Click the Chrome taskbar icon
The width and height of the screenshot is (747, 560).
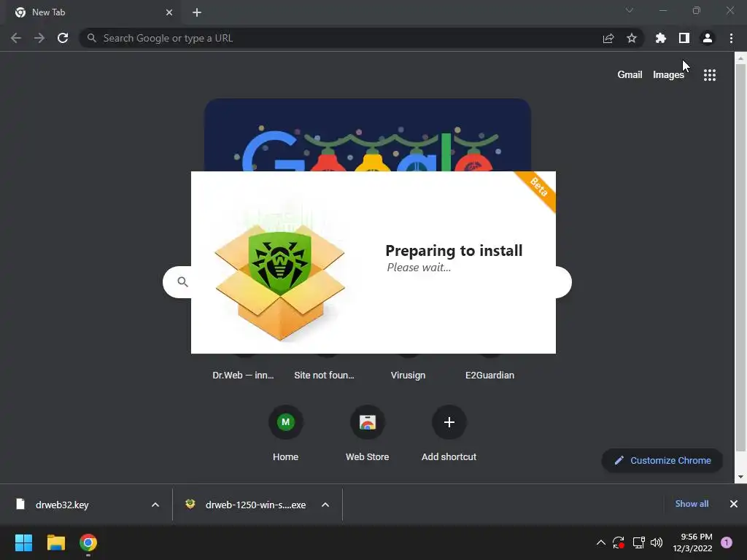88,542
